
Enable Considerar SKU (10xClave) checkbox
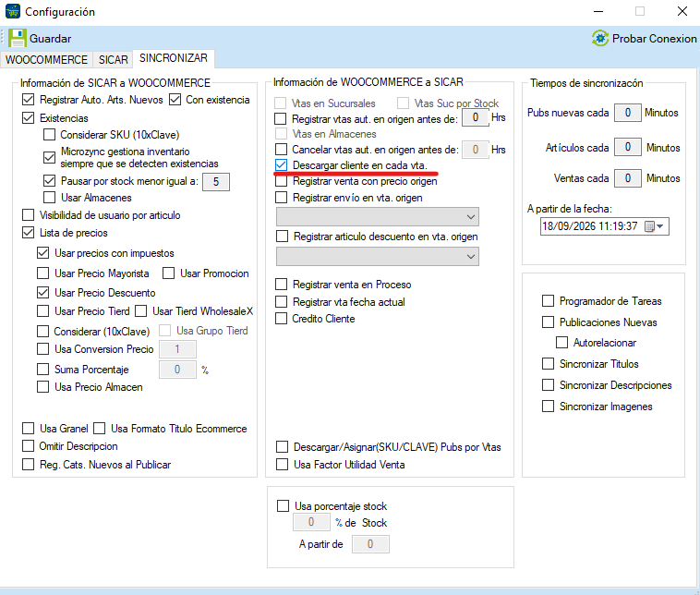[x=49, y=135]
